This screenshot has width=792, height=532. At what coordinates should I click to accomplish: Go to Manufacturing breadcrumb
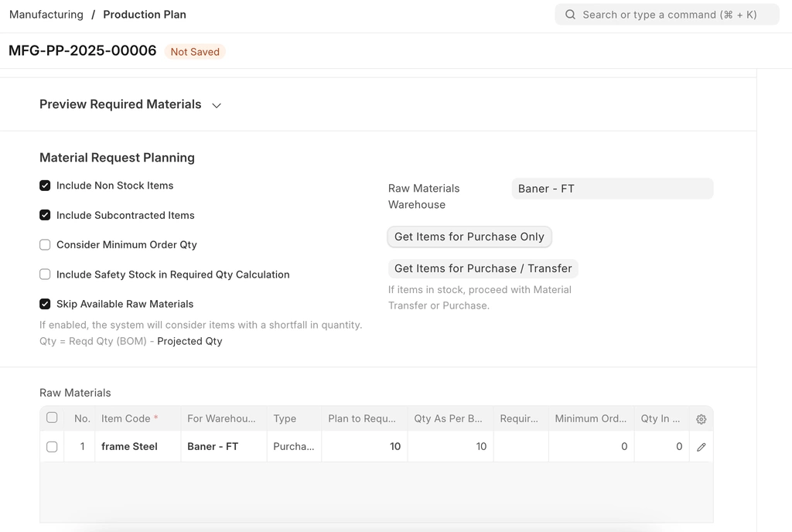46,15
